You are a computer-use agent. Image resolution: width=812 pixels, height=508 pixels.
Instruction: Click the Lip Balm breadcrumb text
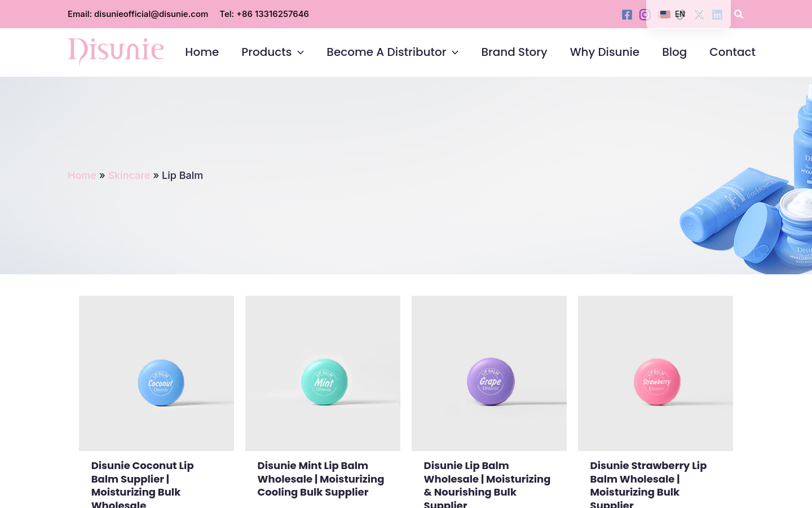(182, 176)
